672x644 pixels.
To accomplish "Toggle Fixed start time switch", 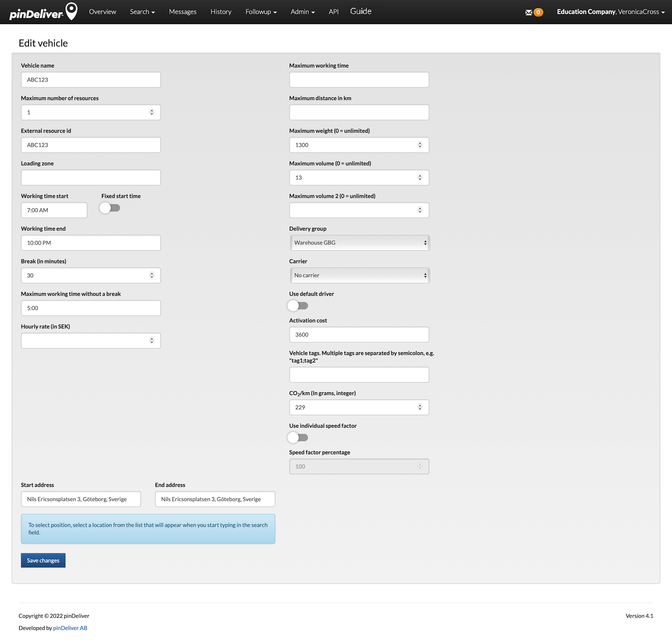I will [110, 208].
